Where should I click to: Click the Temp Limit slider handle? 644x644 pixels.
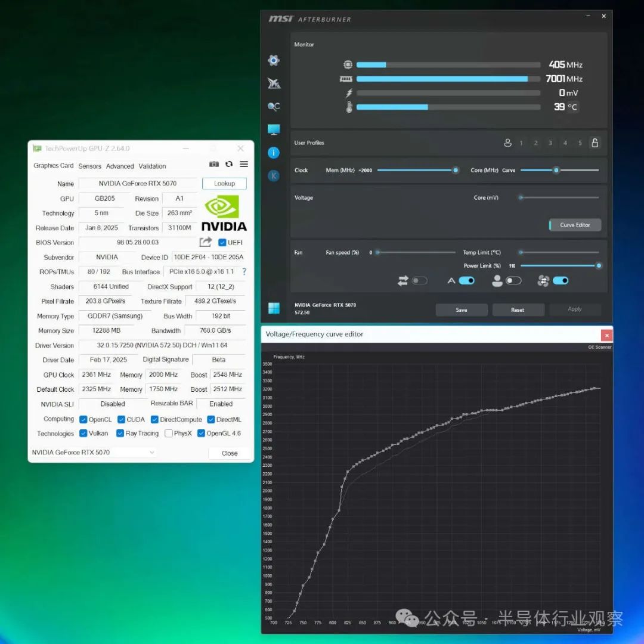coord(521,252)
